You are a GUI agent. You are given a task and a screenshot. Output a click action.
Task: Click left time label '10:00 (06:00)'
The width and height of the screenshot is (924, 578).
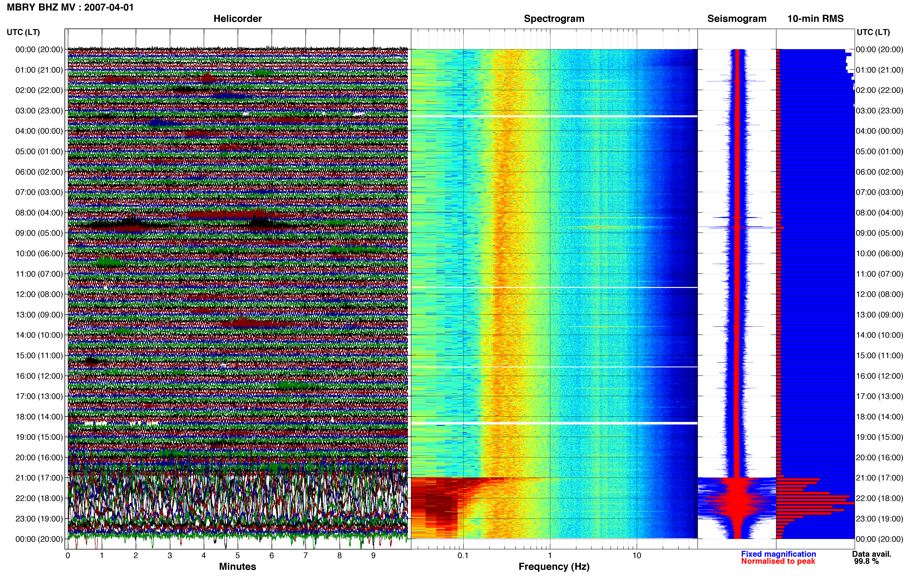[39, 253]
